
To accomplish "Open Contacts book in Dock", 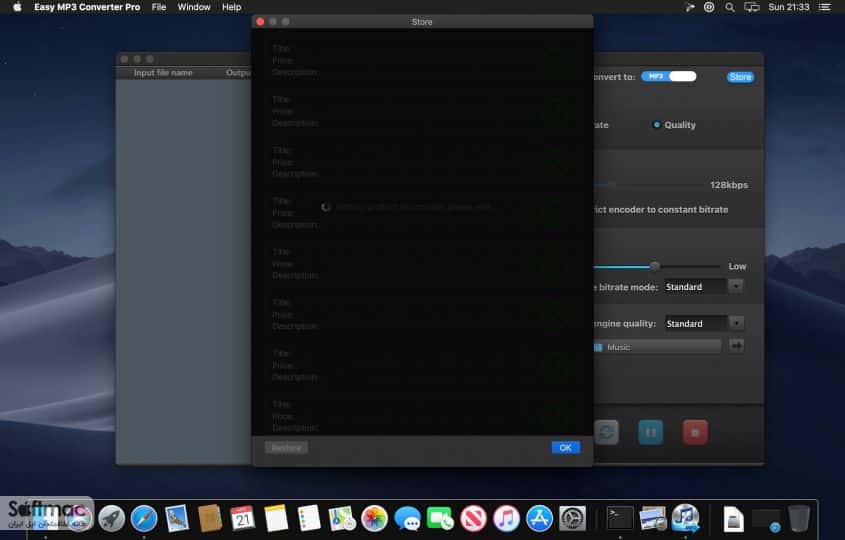I will click(x=210, y=518).
